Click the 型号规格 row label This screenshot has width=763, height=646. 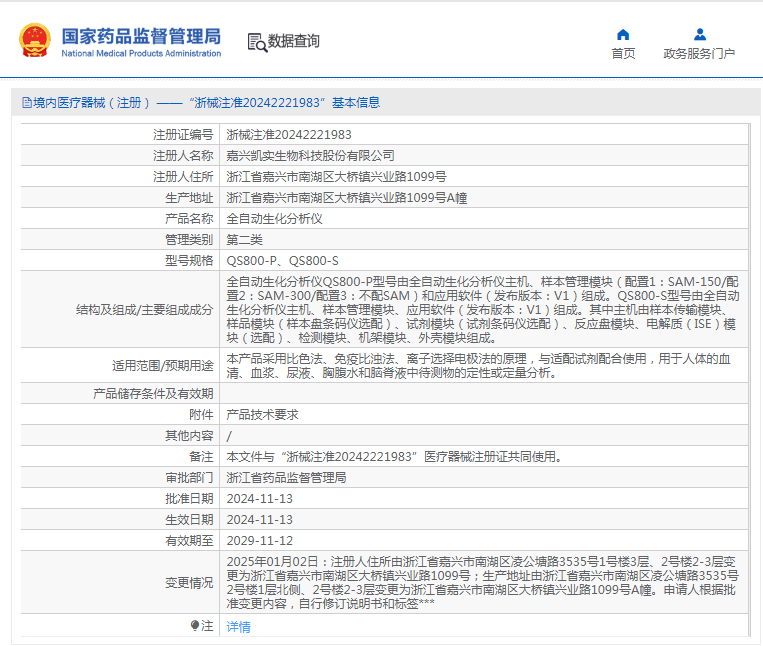(189, 260)
